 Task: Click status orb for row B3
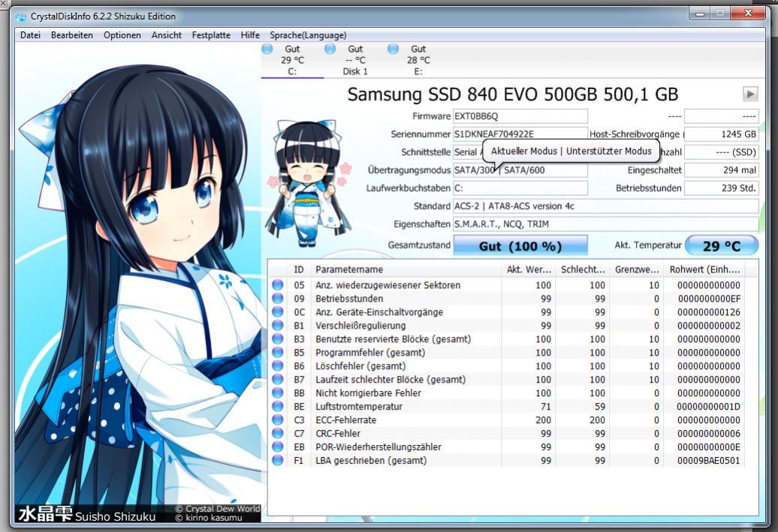click(277, 339)
